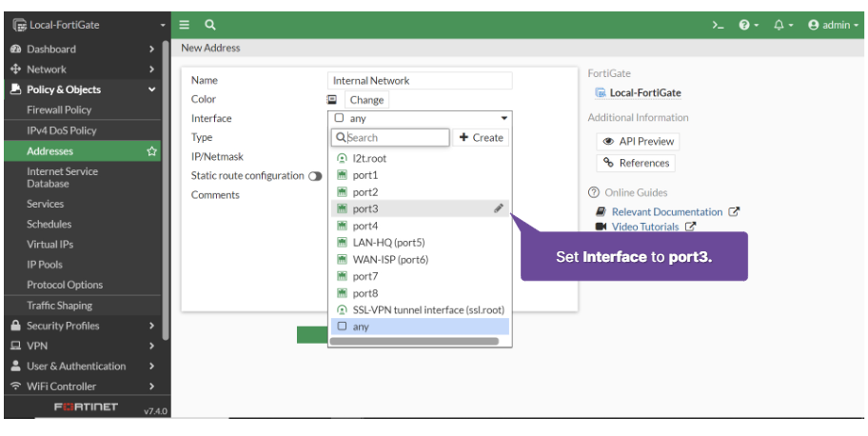
Task: Open the Virtual IPs page
Action: coord(49,245)
